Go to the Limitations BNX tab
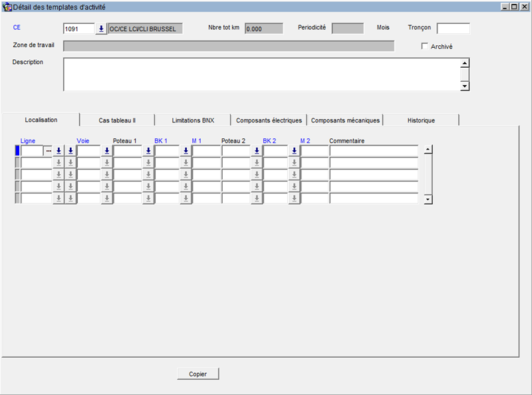The image size is (532, 395). (193, 120)
